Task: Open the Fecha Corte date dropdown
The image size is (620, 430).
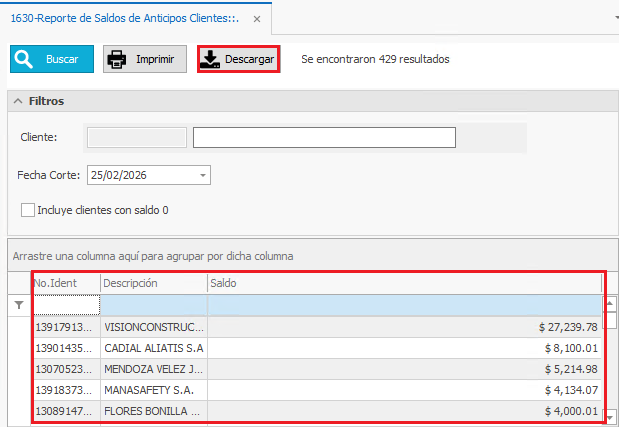Action: (x=203, y=175)
